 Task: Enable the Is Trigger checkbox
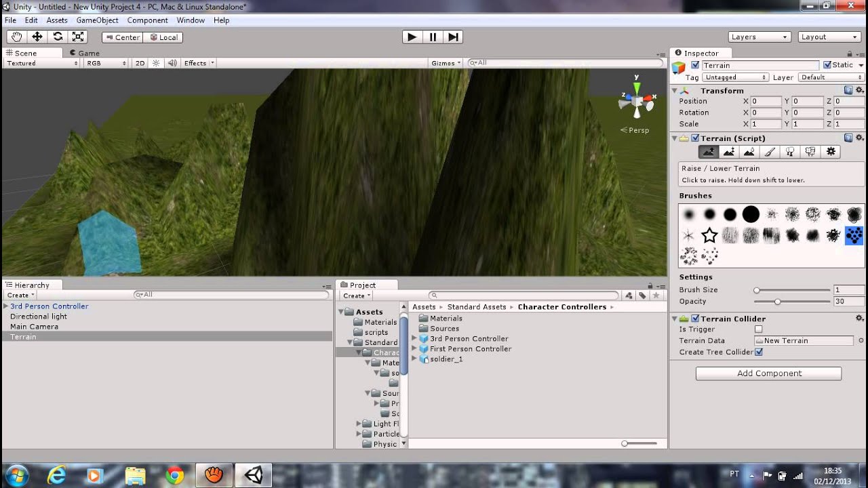[x=759, y=329]
